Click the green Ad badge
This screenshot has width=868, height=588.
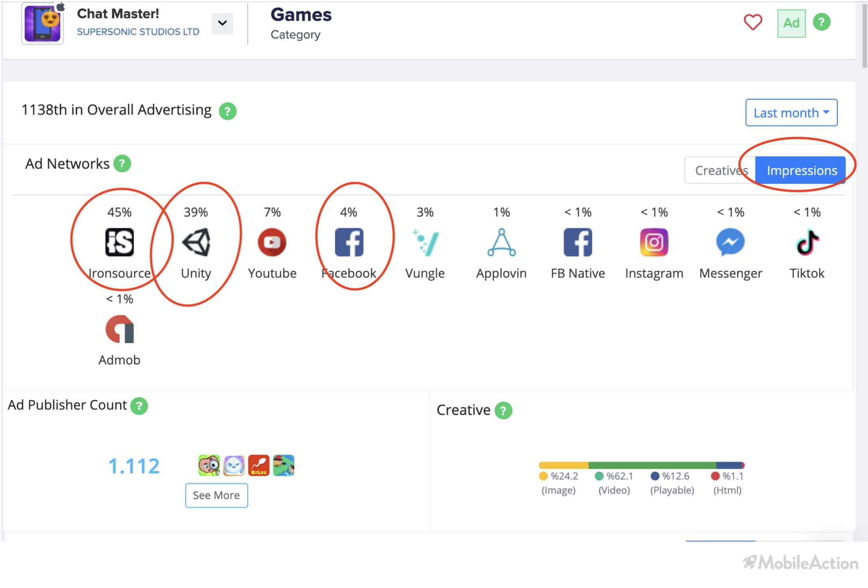[x=791, y=23]
